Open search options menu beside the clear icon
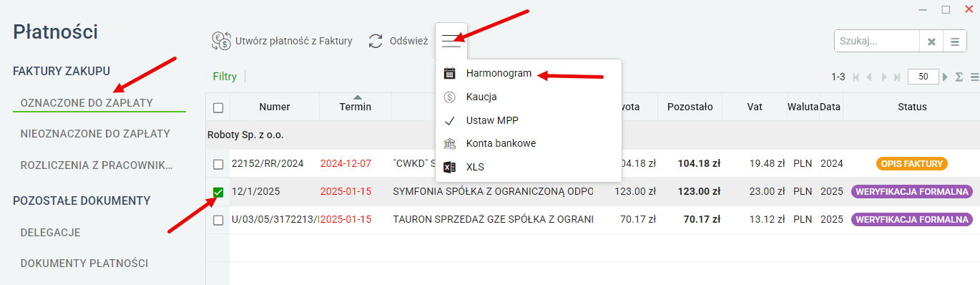The width and height of the screenshot is (980, 285). click(x=954, y=42)
